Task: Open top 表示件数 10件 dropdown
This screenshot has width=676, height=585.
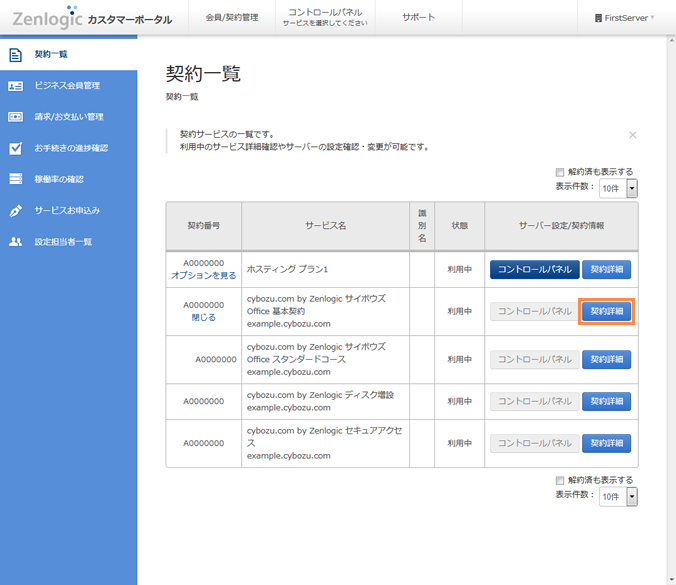Action: (x=618, y=188)
